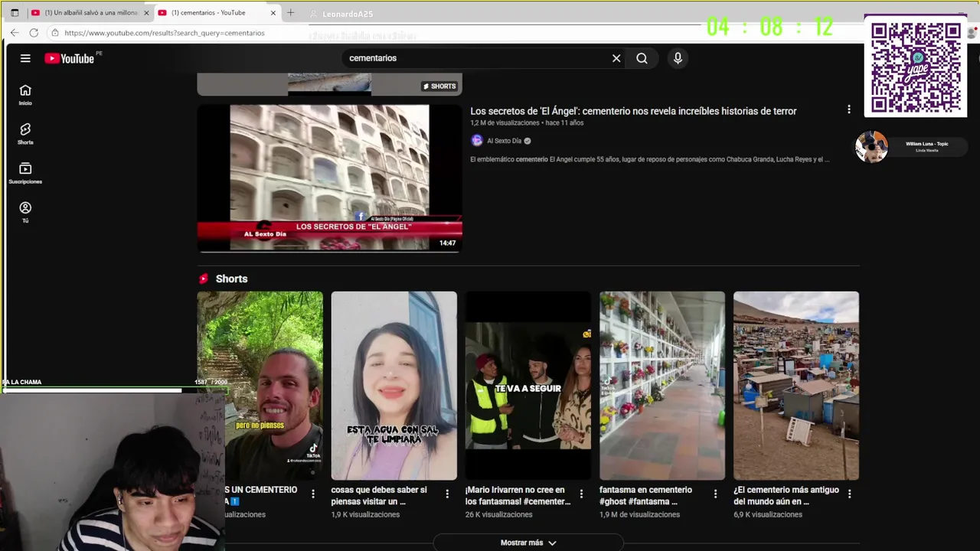Click the browser address bar URL

tap(165, 33)
